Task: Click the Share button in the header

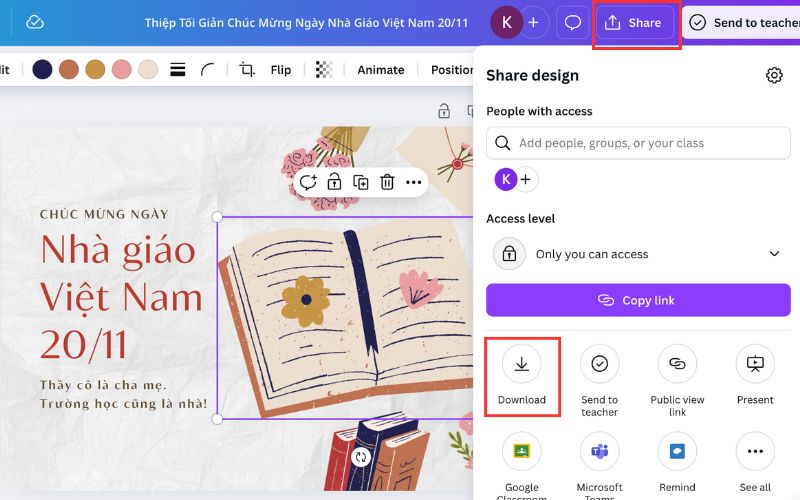Action: point(635,22)
